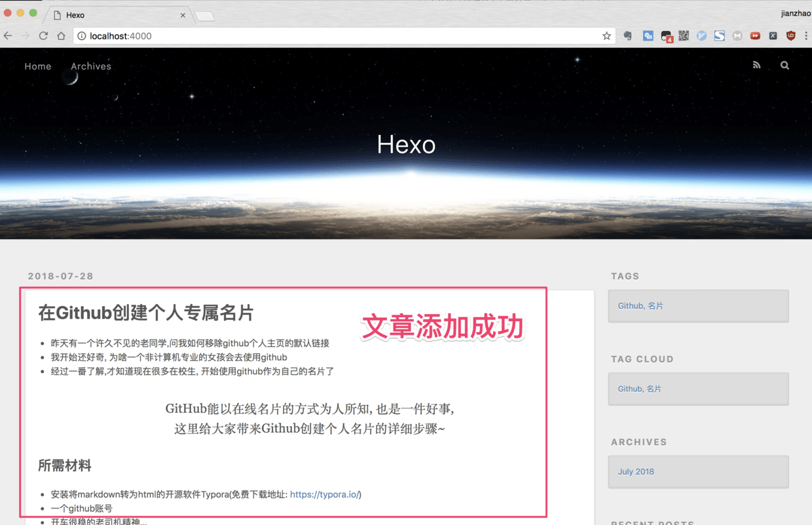
Task: Open Chrome's three-dot menu
Action: coord(806,36)
